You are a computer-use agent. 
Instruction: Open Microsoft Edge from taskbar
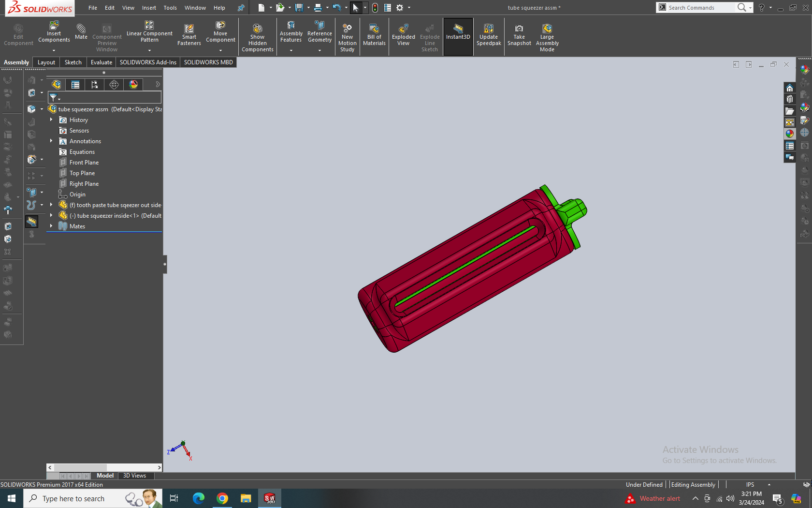(199, 498)
